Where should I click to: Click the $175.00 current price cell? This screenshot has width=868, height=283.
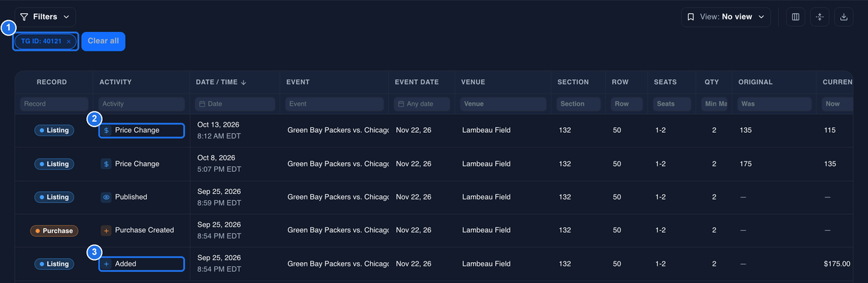coord(837,264)
